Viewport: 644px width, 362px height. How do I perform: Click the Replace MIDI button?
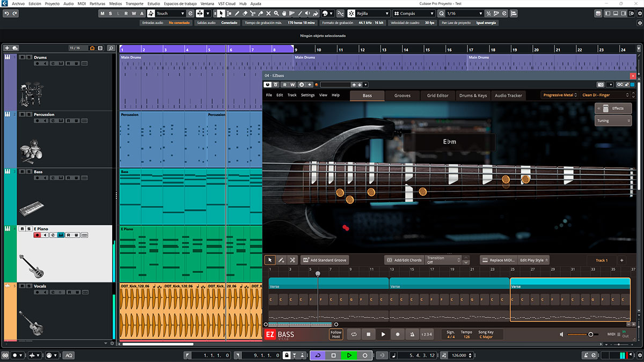click(x=498, y=260)
